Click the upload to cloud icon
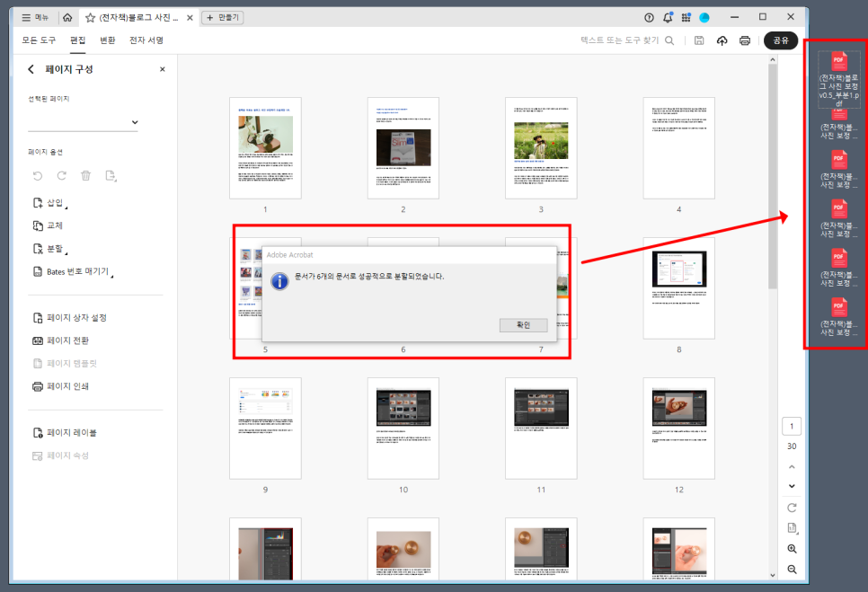The image size is (868, 592). click(x=722, y=40)
